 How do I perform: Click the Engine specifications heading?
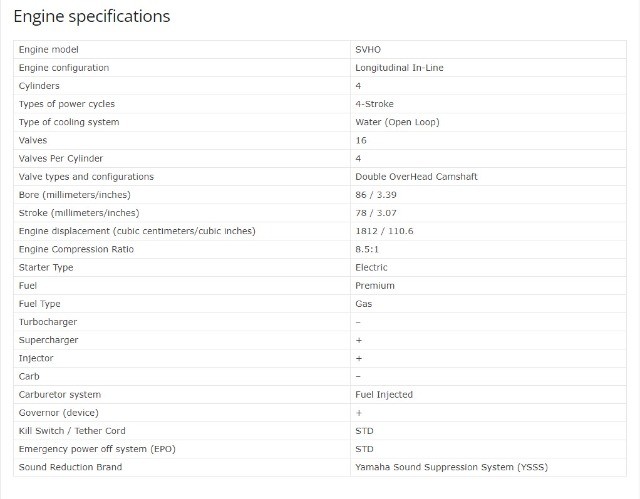click(92, 17)
